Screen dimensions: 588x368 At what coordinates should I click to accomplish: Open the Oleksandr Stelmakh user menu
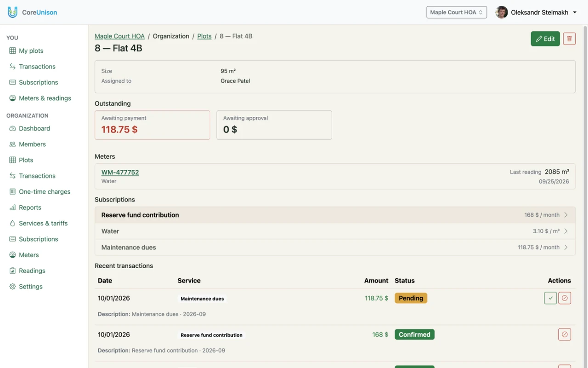pyautogui.click(x=537, y=12)
